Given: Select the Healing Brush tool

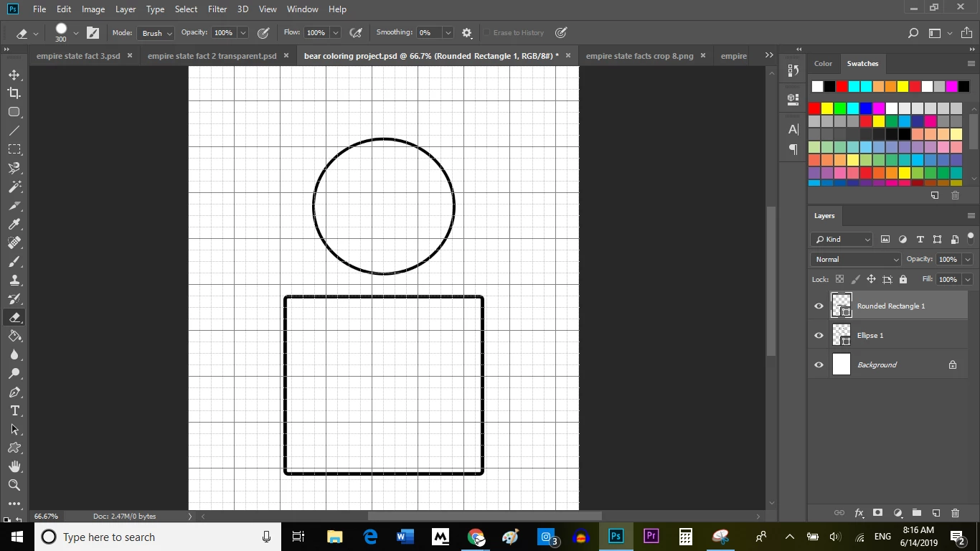Looking at the screenshot, I should coord(14,242).
